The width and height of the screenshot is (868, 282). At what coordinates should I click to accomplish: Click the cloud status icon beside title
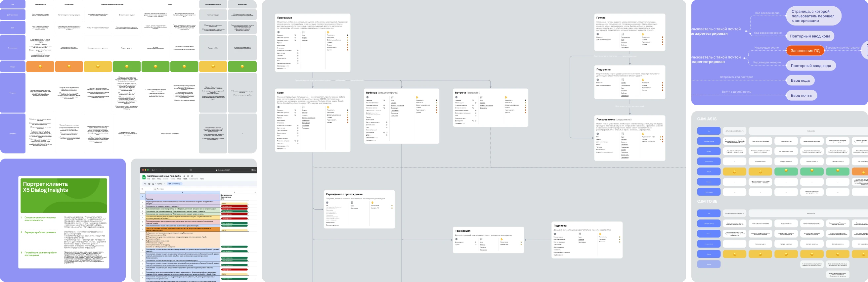click(192, 176)
